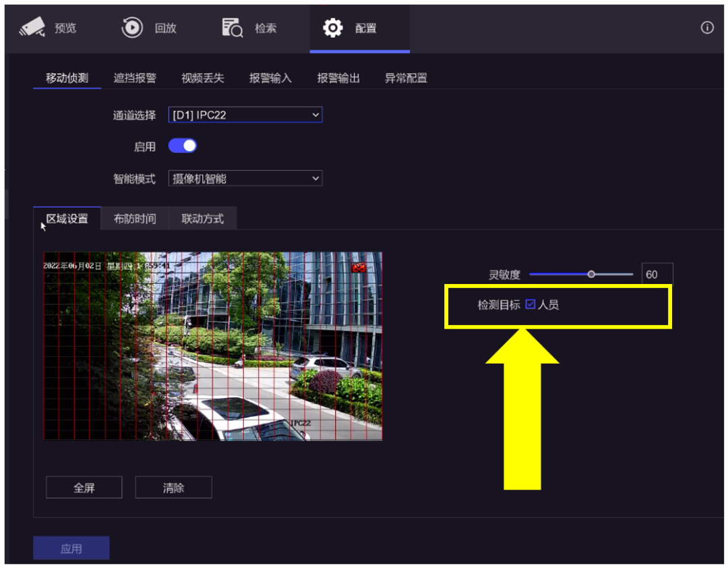
Task: Click the 全屏 full screen button
Action: coord(84,487)
